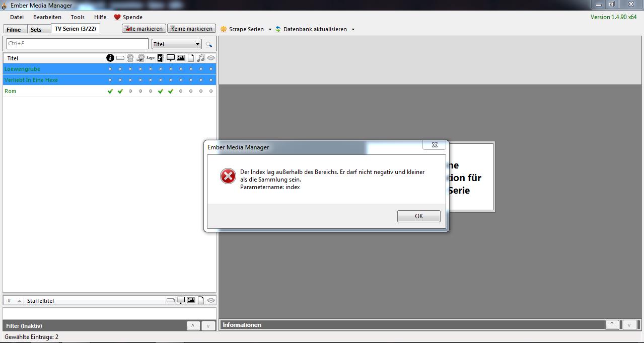This screenshot has height=343, width=644.
Task: Click Rom's checkmark under the banner column
Action: (x=120, y=91)
